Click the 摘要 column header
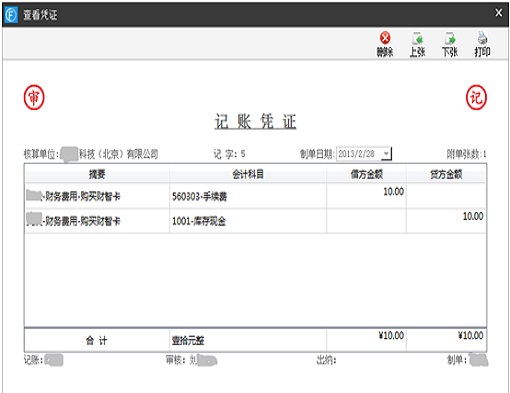The image size is (510, 393). (x=97, y=174)
